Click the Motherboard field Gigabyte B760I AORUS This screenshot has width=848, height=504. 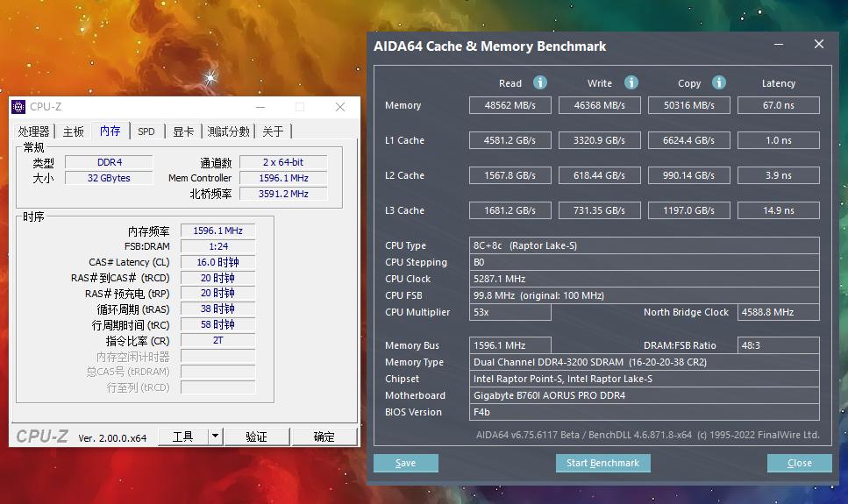pyautogui.click(x=645, y=395)
